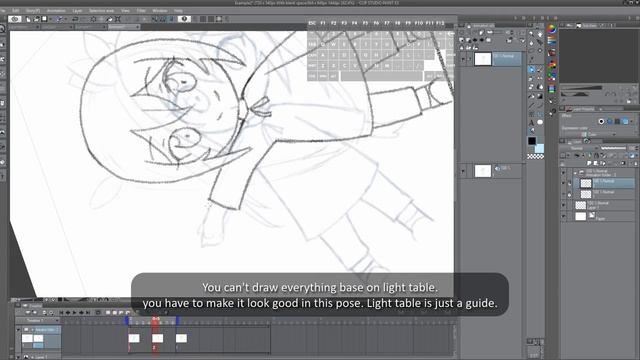Select the Pencil tool next to the Pen tool
This screenshot has height=360, width=640.
(540, 70)
